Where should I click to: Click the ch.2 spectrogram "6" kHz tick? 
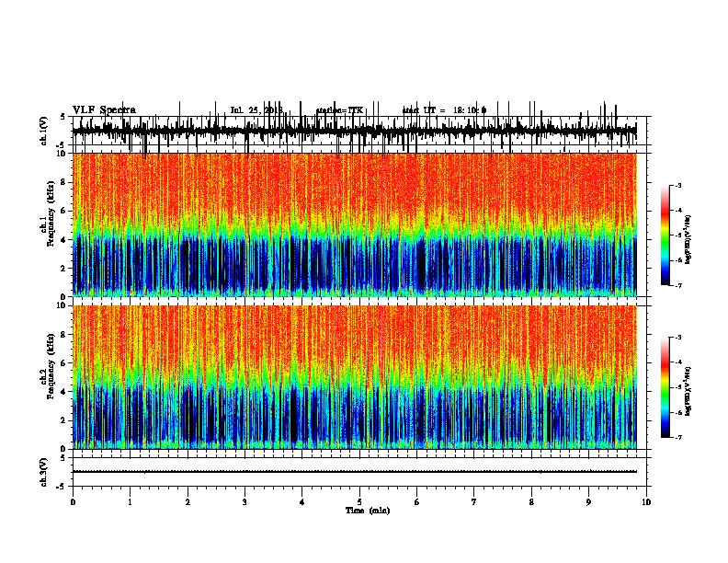click(63, 363)
